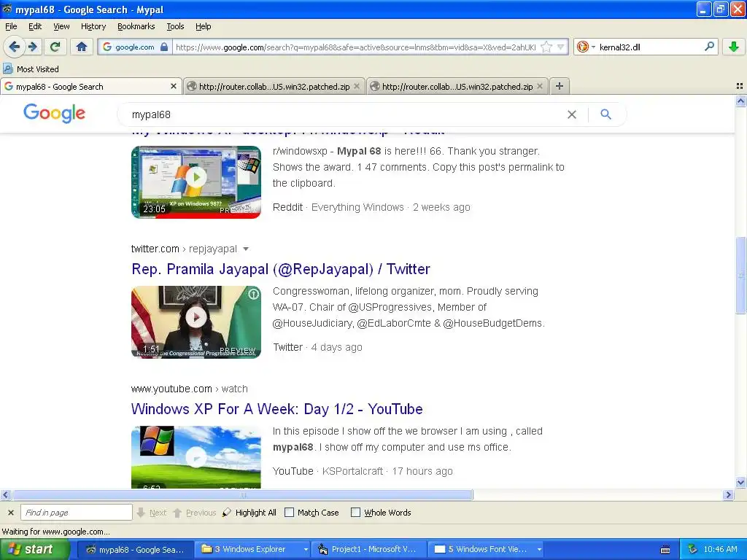The height and width of the screenshot is (560, 747).
Task: Close the mypal68 Google Search tab
Action: point(174,86)
